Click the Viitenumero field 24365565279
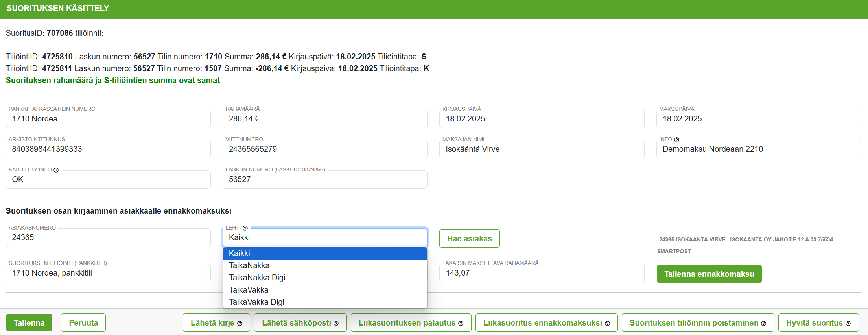868x335 pixels. pyautogui.click(x=325, y=149)
